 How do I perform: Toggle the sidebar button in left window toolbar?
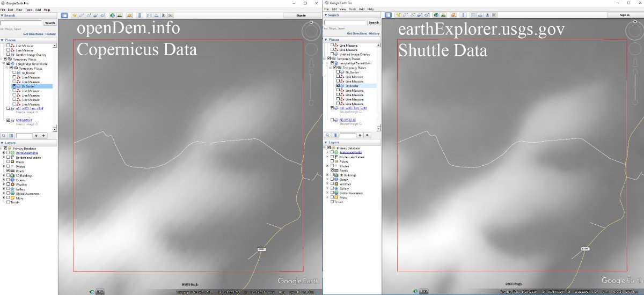[x=64, y=16]
